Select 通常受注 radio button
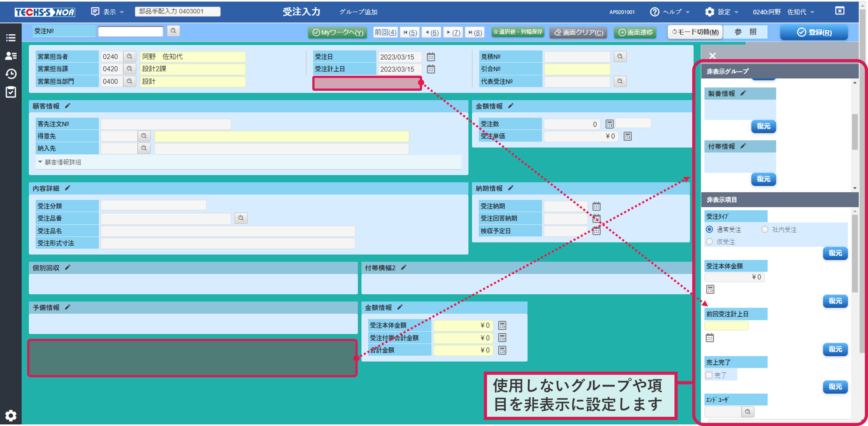 coord(709,229)
